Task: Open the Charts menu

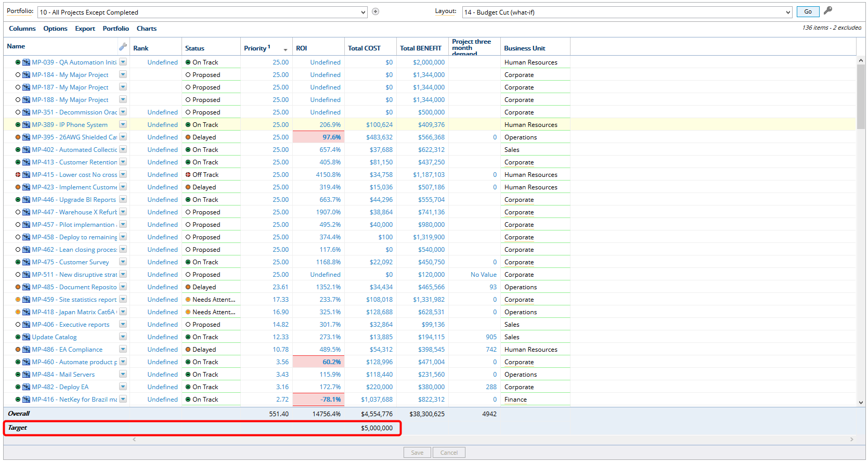Action: 147,29
